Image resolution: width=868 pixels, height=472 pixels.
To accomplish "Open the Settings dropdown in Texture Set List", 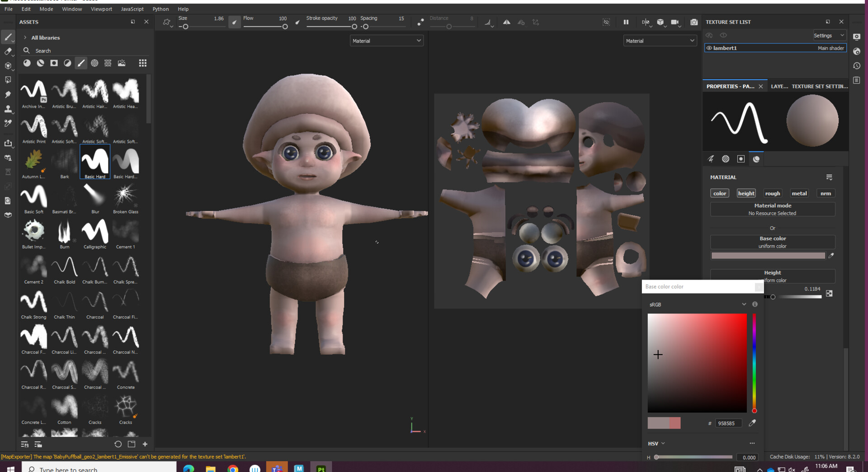I will pos(829,35).
